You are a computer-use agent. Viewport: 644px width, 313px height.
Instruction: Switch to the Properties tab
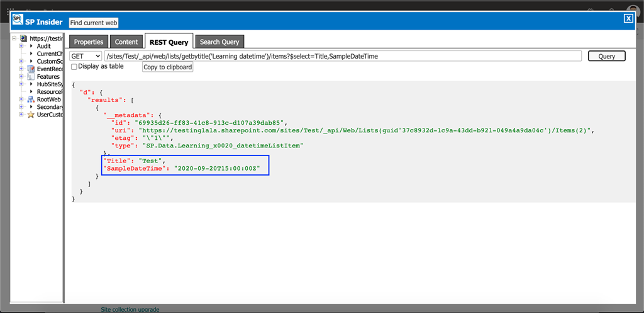[89, 42]
